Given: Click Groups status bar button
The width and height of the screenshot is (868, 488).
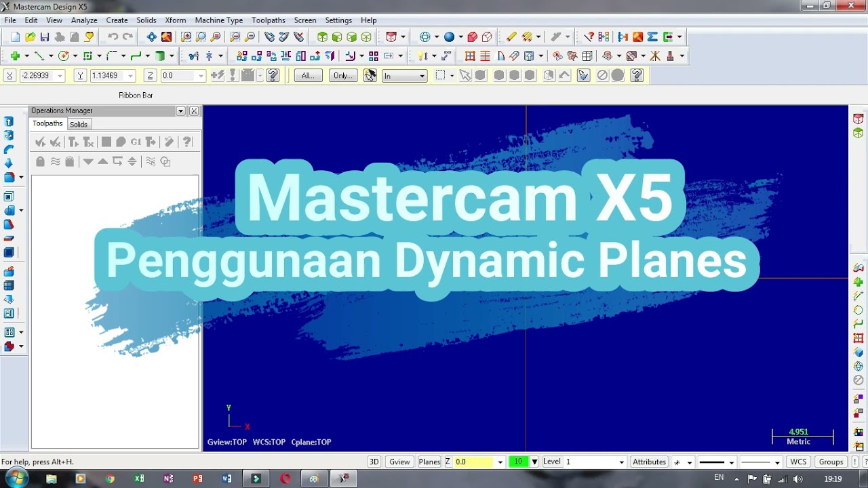Looking at the screenshot, I should [831, 462].
